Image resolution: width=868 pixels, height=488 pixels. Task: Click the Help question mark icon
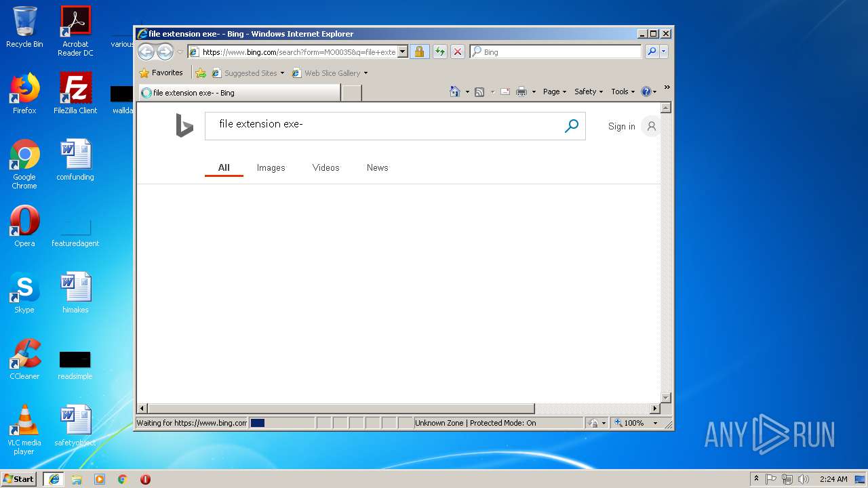click(x=646, y=91)
